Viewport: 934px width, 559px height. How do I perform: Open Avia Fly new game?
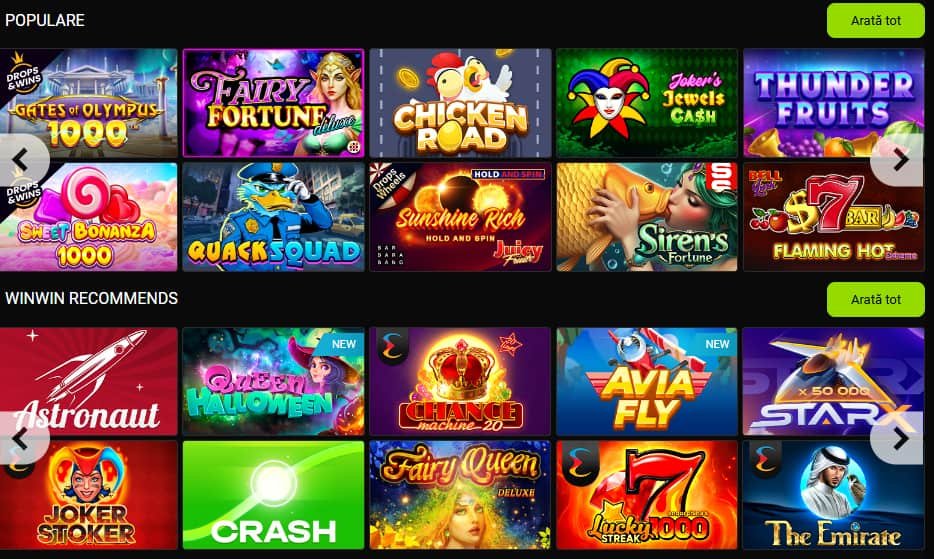647,381
